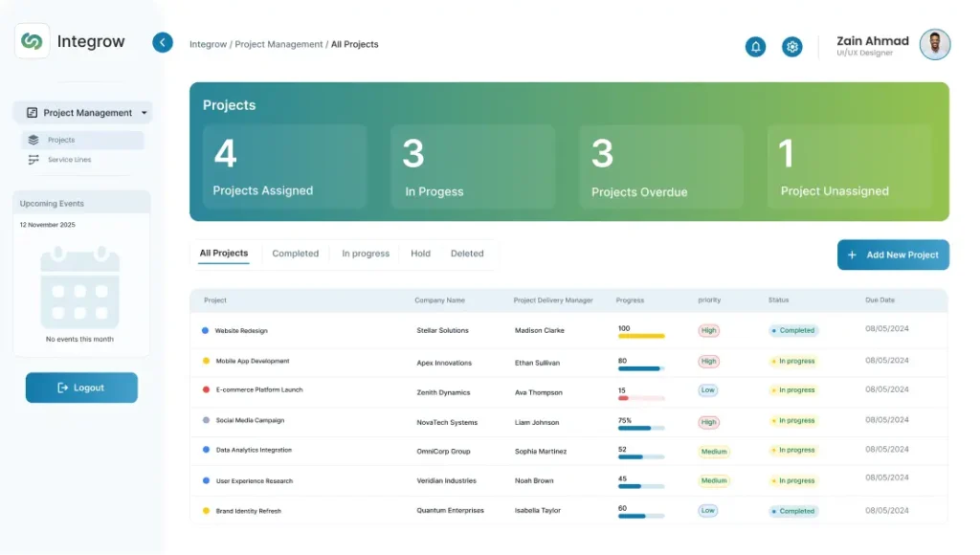Expand the Project Management dropdown

[x=145, y=113]
